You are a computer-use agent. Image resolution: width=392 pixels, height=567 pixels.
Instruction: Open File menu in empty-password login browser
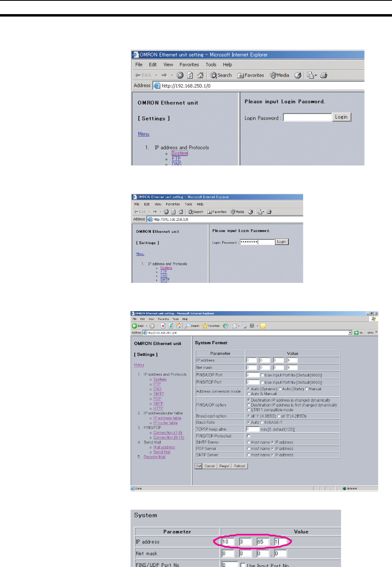[x=139, y=65]
